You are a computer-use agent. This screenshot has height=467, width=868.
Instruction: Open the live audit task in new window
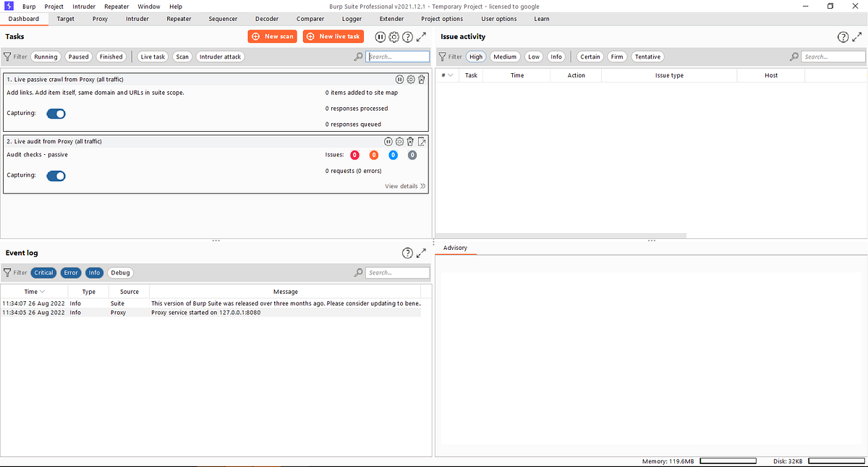pyautogui.click(x=422, y=141)
